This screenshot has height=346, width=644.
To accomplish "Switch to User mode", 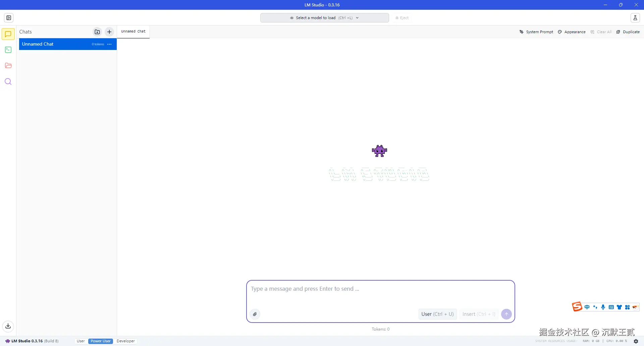I will coord(81,341).
